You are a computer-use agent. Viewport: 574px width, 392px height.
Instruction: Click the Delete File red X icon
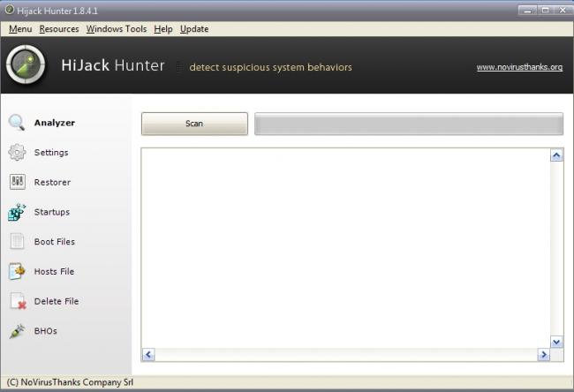tap(18, 301)
